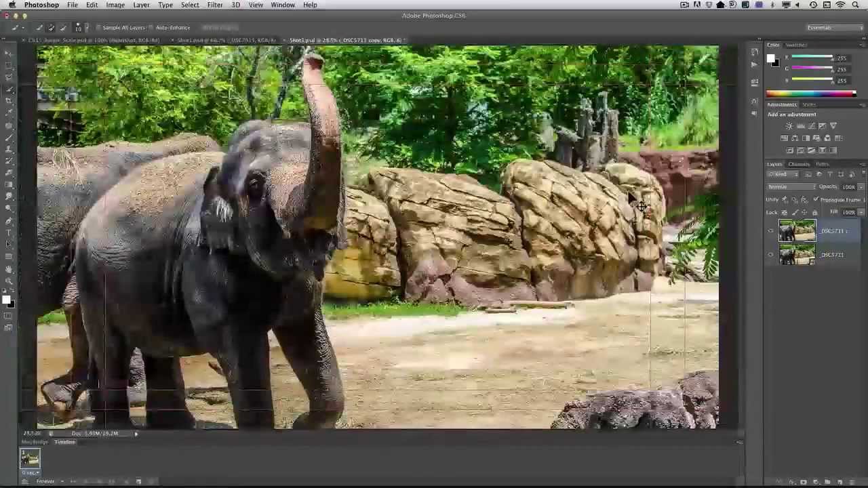Click the R value field showing 255
Screen dimensions: 868x488
click(842, 58)
